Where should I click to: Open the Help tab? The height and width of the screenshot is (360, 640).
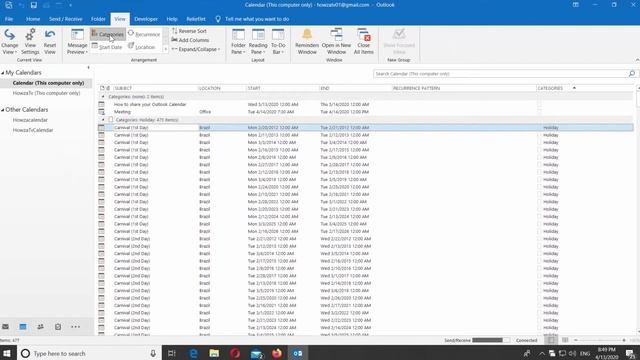coord(172,19)
